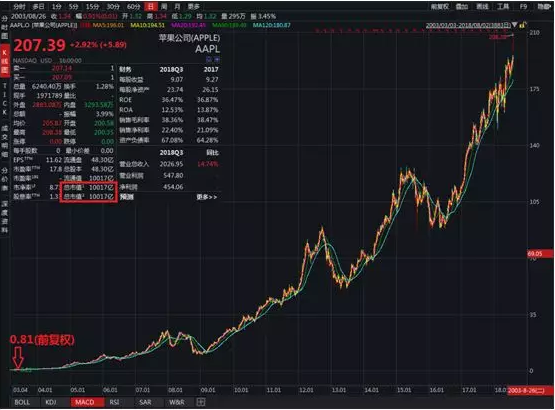Click the 预测 forecast label

pyautogui.click(x=127, y=197)
